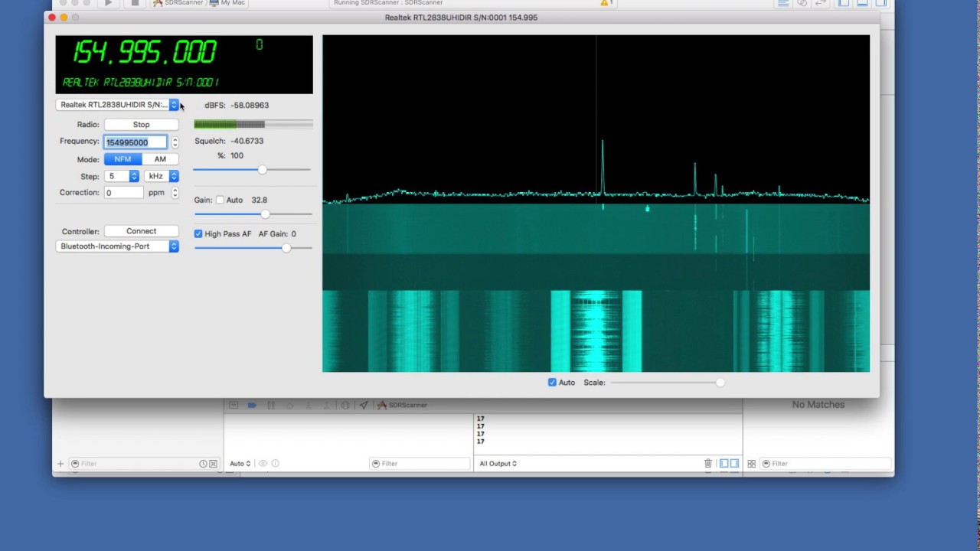Click the Xcode Stop square button

pyautogui.click(x=135, y=3)
